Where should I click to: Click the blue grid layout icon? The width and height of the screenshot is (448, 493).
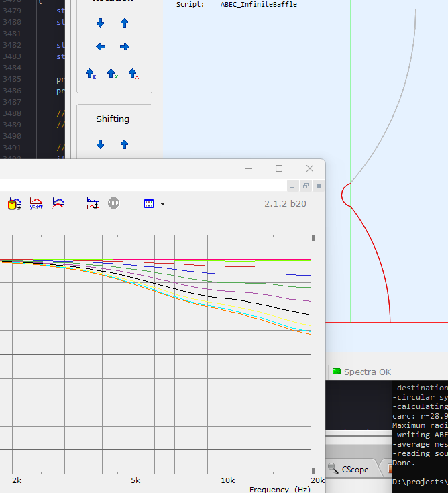149,203
